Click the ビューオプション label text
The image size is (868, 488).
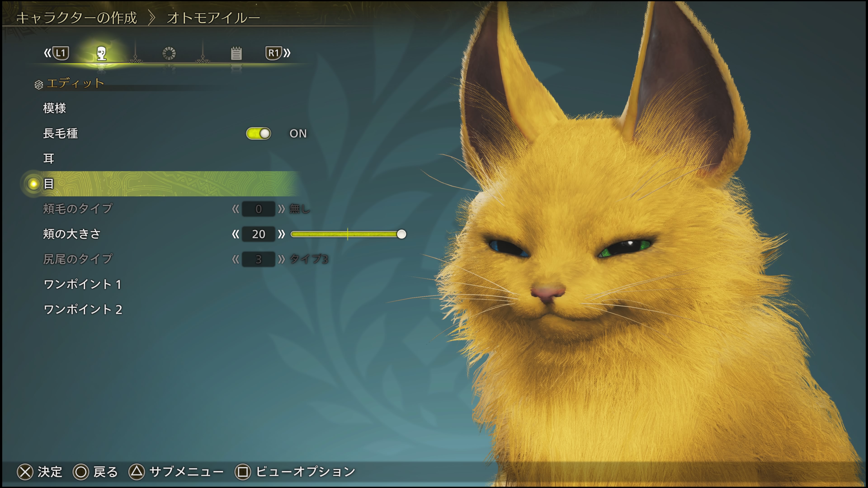(x=306, y=472)
